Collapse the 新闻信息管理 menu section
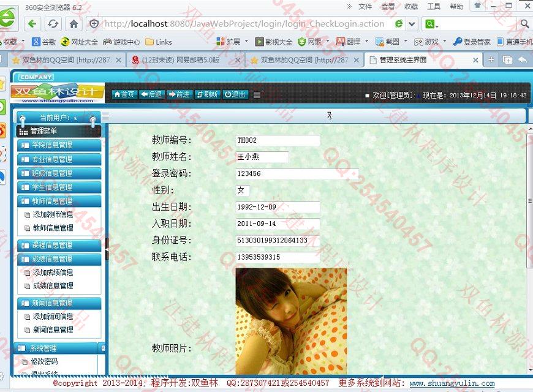The image size is (533, 392). click(x=59, y=303)
